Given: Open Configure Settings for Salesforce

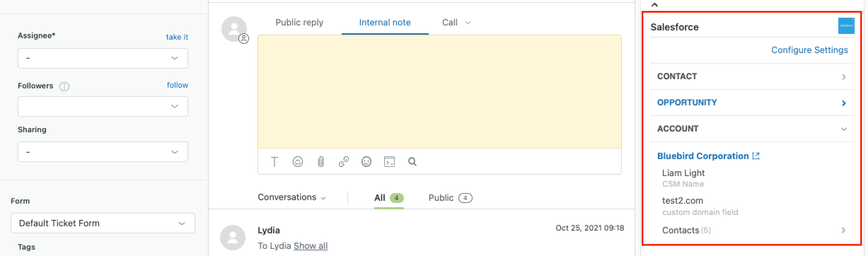Looking at the screenshot, I should pyautogui.click(x=809, y=50).
